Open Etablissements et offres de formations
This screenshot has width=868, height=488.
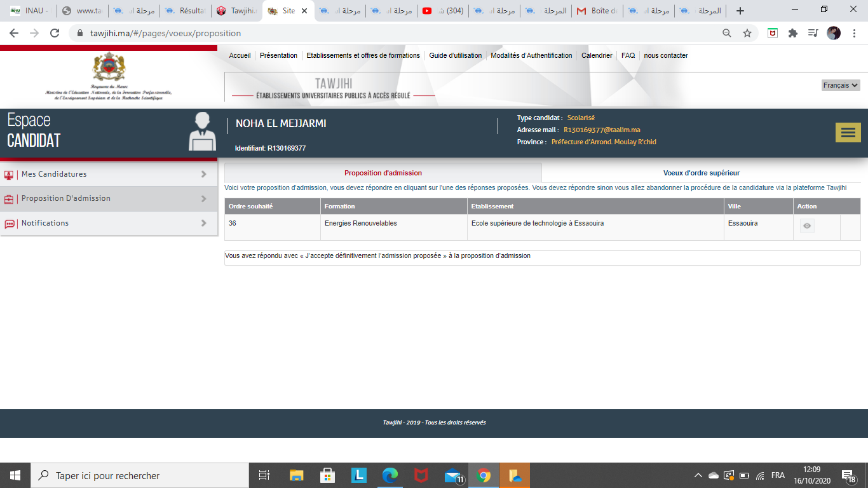[x=363, y=55]
